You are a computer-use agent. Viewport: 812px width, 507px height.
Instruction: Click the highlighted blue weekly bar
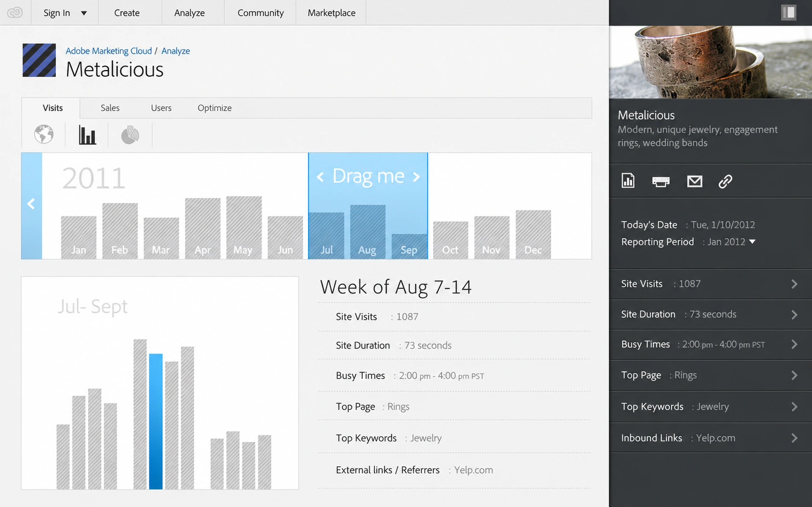click(x=156, y=422)
